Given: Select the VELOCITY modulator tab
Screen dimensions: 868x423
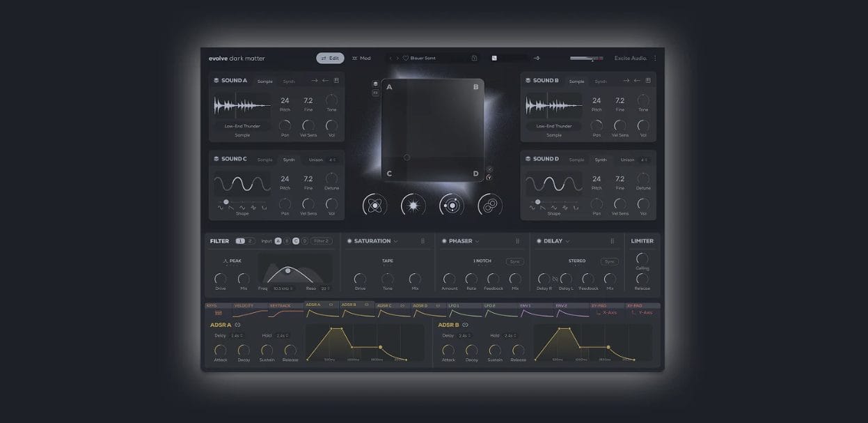Looking at the screenshot, I should pyautogui.click(x=250, y=310).
